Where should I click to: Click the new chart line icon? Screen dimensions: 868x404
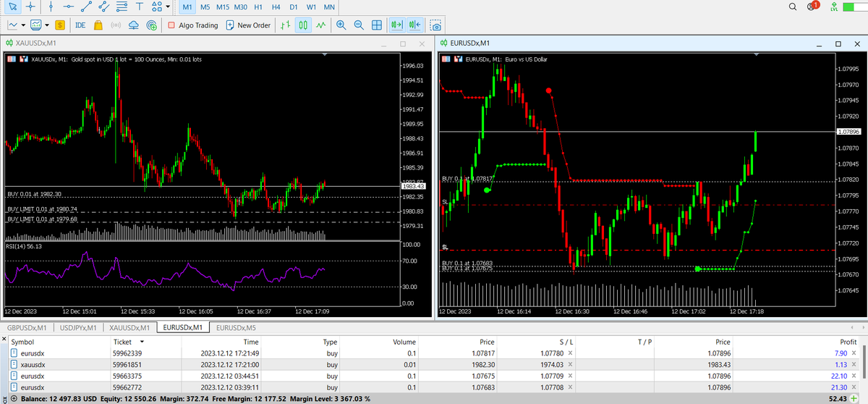coord(12,25)
